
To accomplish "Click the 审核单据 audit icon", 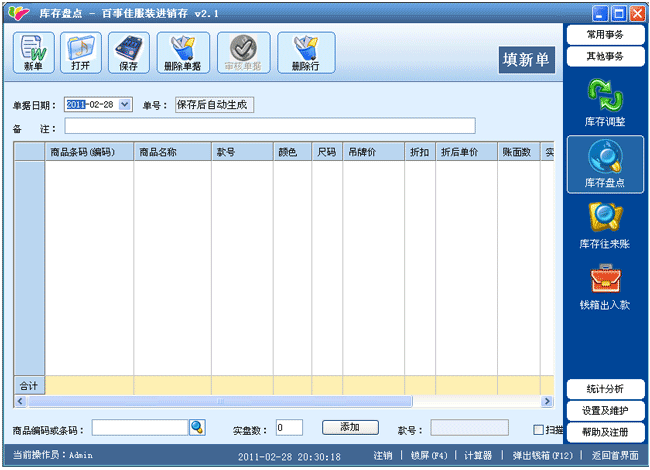I will (243, 53).
